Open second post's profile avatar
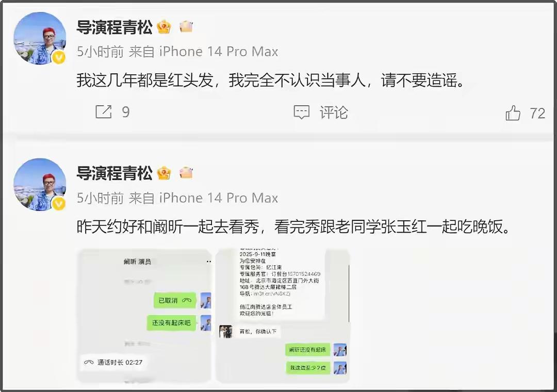The width and height of the screenshot is (557, 392). pyautogui.click(x=40, y=185)
